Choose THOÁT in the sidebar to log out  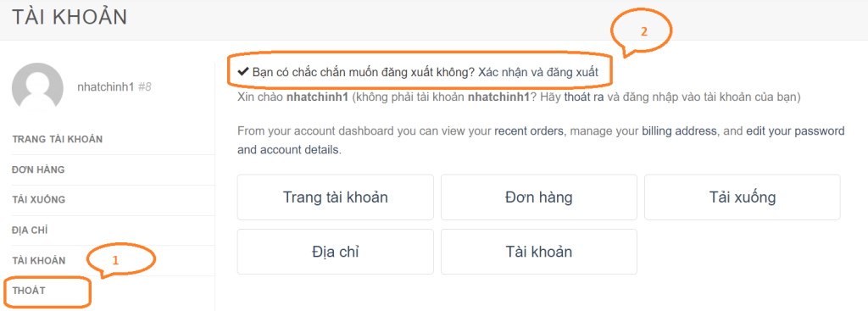(28, 291)
